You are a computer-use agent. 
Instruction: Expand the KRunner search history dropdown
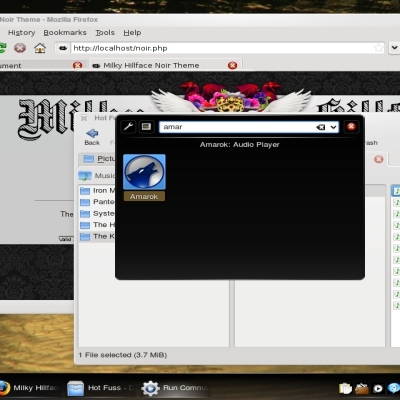pyautogui.click(x=333, y=127)
